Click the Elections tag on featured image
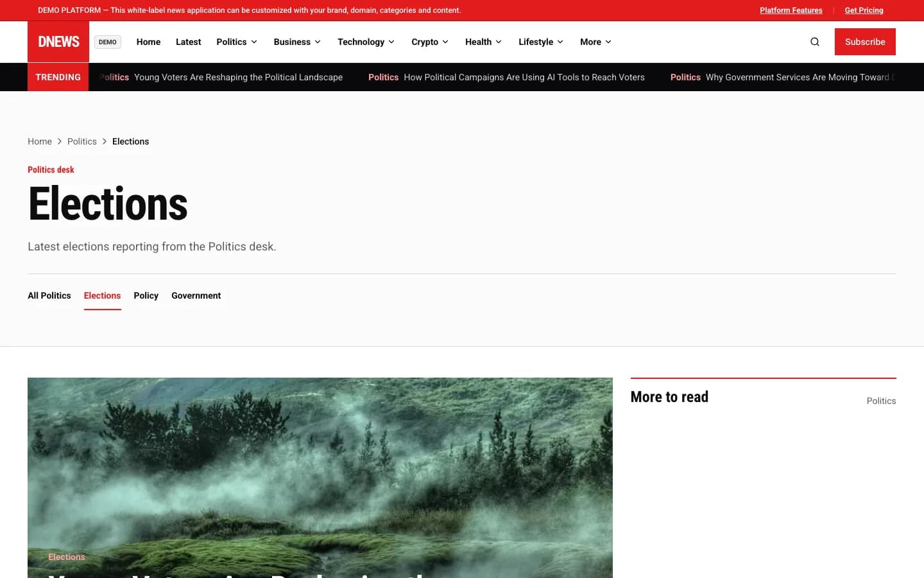Image resolution: width=924 pixels, height=578 pixels. point(67,557)
